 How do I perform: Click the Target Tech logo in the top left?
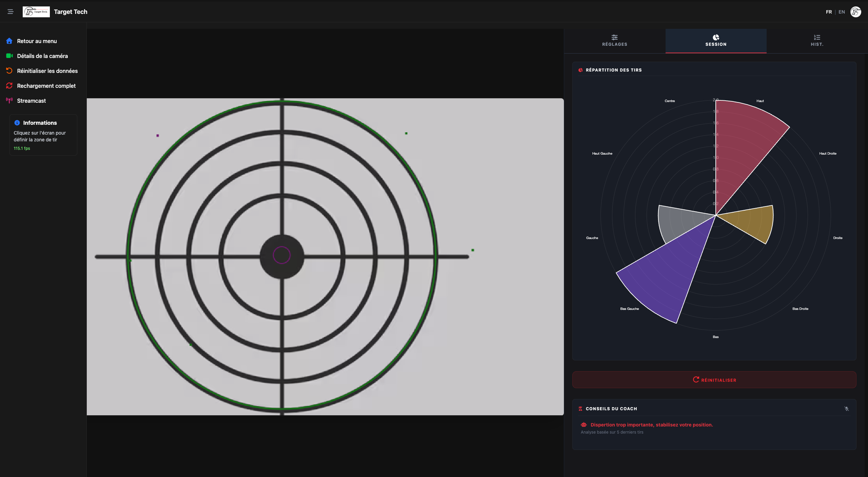pos(36,12)
